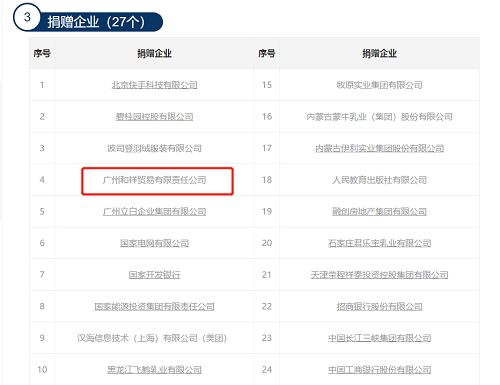500x385 pixels.
Task: Click row number 4 beside 广州和祥贸易
Action: pyautogui.click(x=42, y=180)
